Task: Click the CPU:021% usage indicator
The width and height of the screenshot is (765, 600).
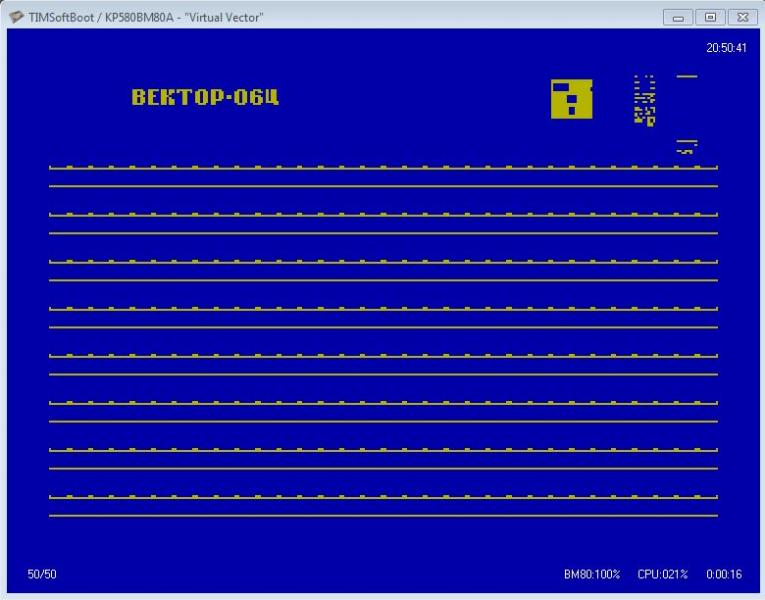Action: click(662, 574)
